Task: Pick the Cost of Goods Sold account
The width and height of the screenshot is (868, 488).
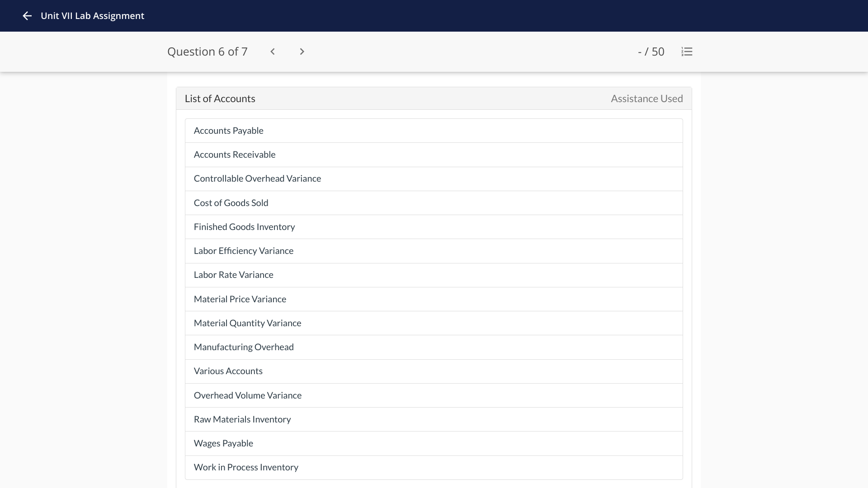Action: [x=231, y=203]
